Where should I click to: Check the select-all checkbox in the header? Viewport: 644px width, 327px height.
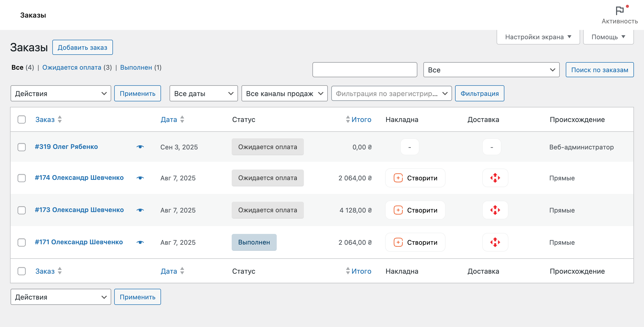22,119
